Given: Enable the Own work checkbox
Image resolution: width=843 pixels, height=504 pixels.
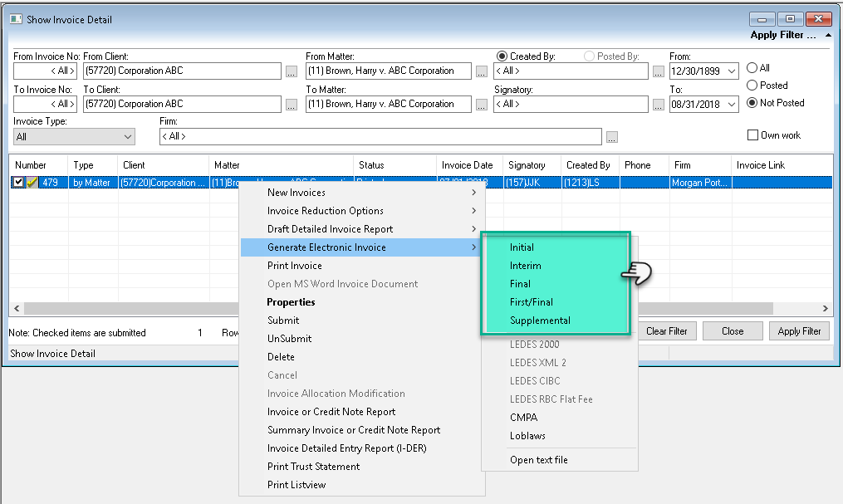Looking at the screenshot, I should pos(752,135).
